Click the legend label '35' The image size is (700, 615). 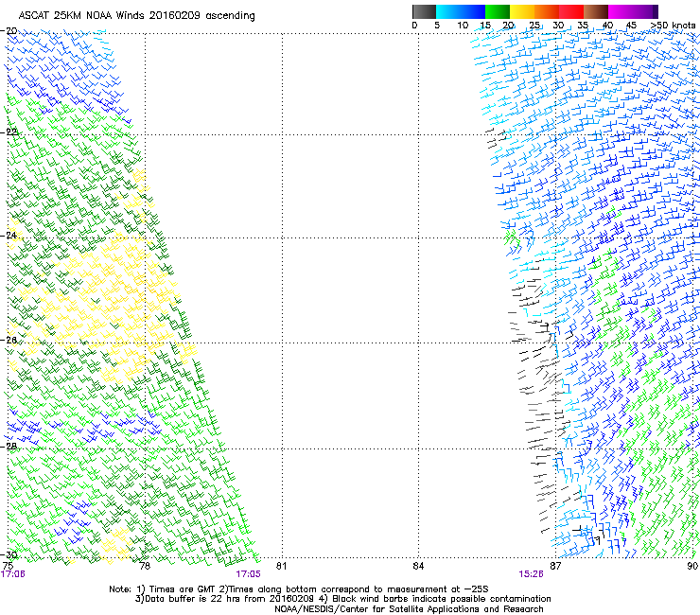pyautogui.click(x=583, y=26)
